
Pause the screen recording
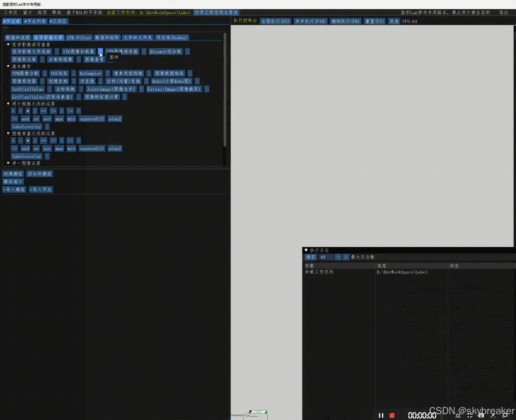click(x=381, y=415)
